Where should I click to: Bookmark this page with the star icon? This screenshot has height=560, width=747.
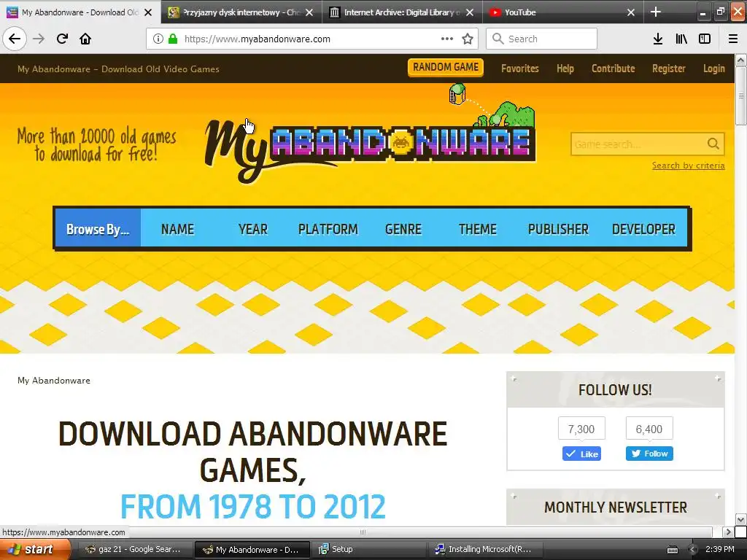(x=468, y=39)
